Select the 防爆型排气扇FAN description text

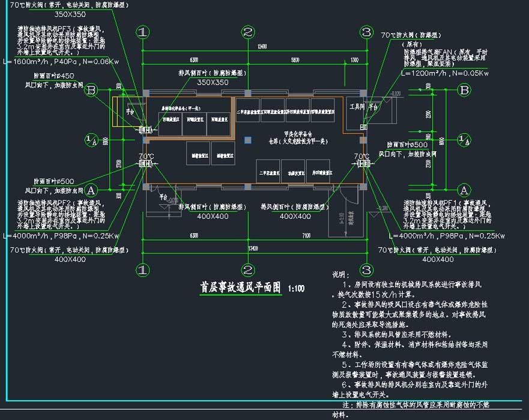click(446, 58)
